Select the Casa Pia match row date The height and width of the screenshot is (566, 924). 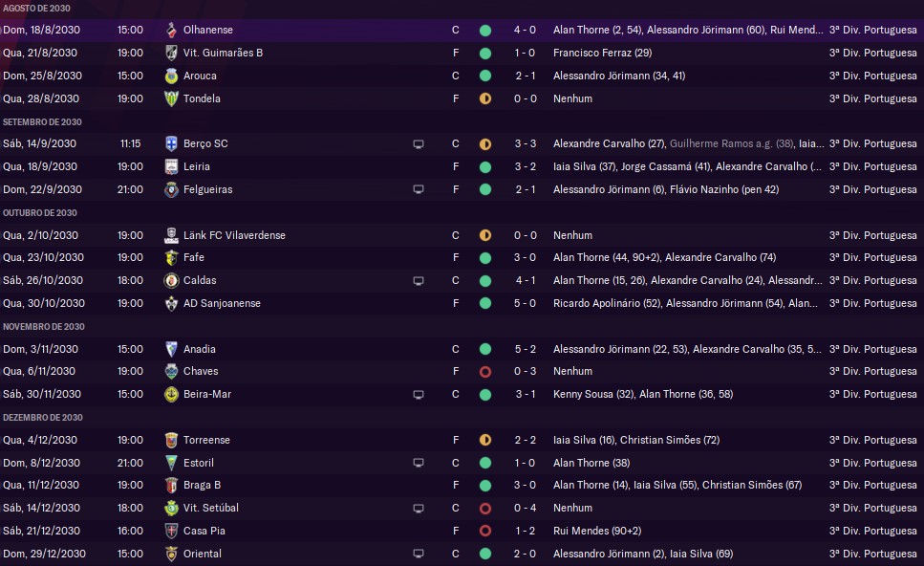[x=41, y=531]
